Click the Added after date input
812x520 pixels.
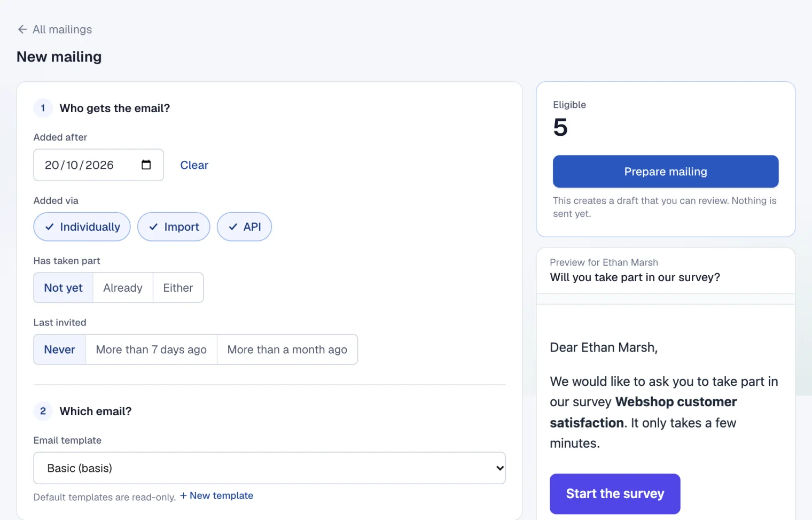click(x=98, y=165)
